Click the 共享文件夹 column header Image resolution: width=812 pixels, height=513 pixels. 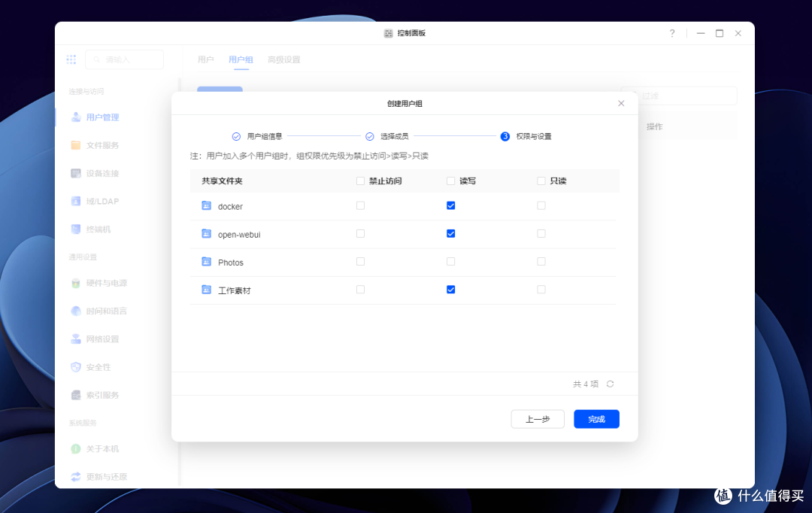coord(222,181)
